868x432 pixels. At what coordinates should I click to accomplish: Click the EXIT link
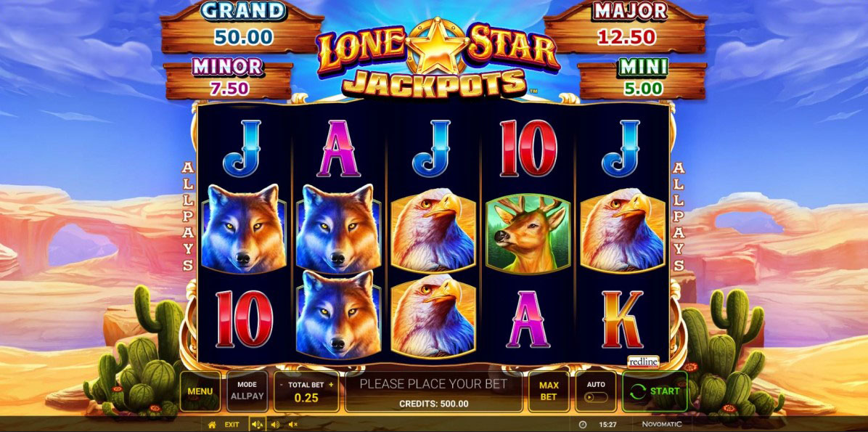point(232,425)
